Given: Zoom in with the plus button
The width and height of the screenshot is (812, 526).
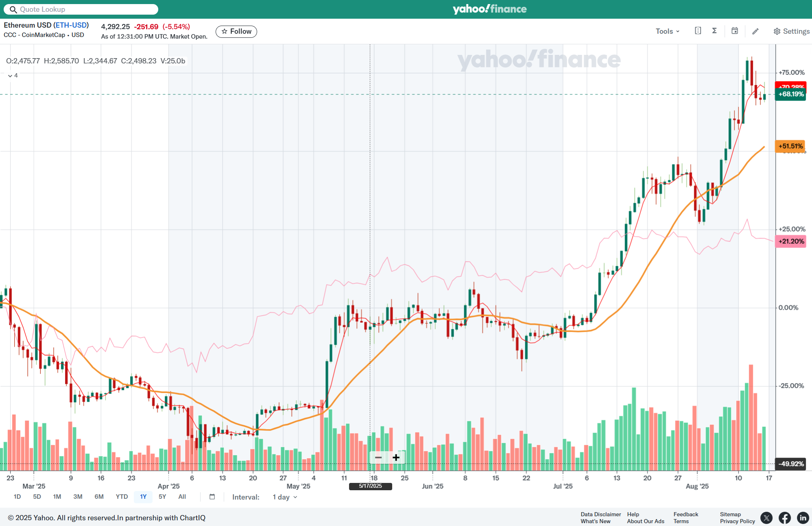Looking at the screenshot, I should click(x=396, y=458).
